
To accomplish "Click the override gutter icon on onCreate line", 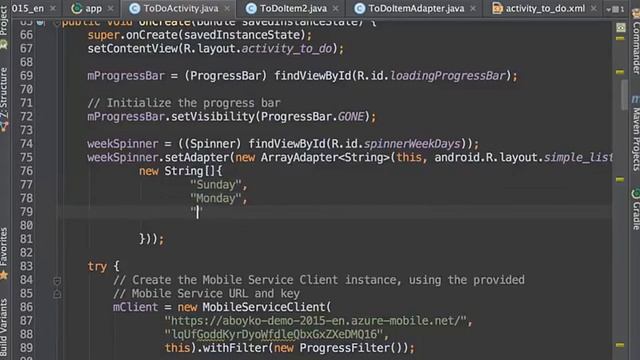I will (x=40, y=22).
